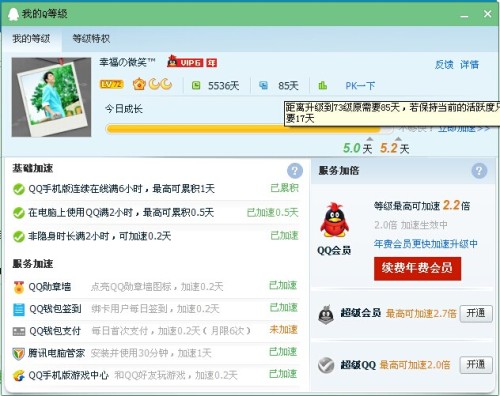Click the orange 5.2天 growth value

(x=395, y=148)
